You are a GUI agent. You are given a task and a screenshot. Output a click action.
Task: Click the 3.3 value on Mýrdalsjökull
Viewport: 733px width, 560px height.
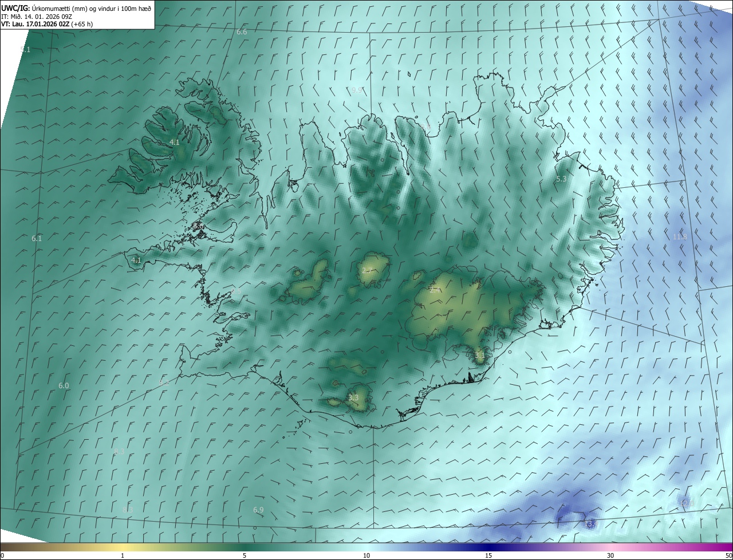tap(353, 397)
